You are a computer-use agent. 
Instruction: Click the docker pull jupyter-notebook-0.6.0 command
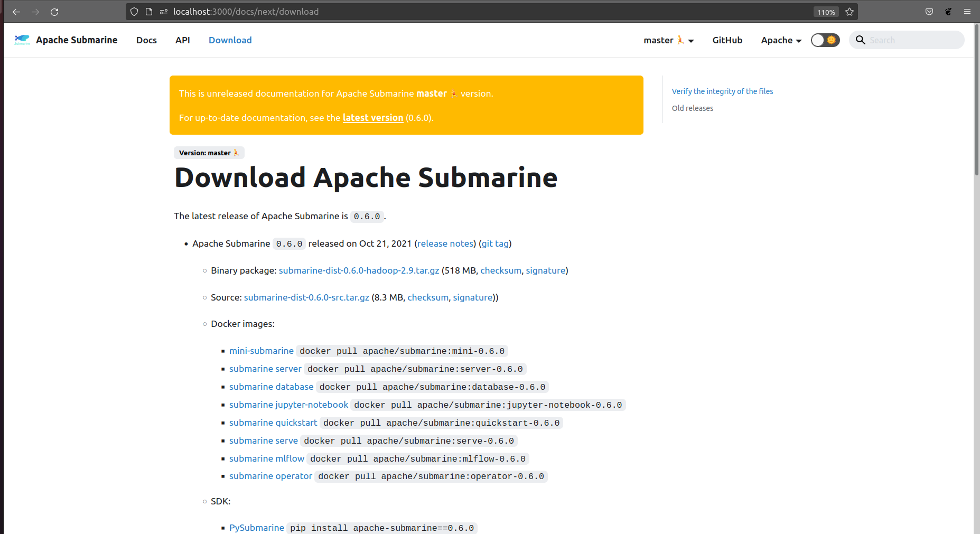tap(488, 405)
